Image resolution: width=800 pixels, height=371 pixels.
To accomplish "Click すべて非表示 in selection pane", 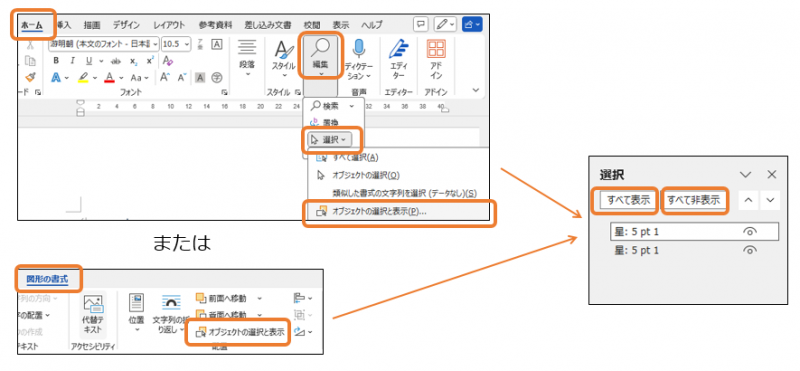I will tap(693, 201).
